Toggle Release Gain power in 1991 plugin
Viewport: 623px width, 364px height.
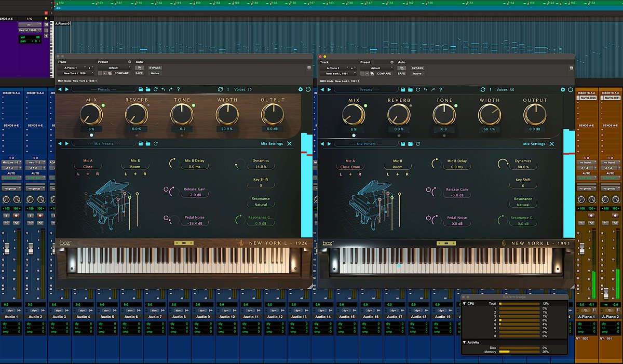click(x=428, y=190)
